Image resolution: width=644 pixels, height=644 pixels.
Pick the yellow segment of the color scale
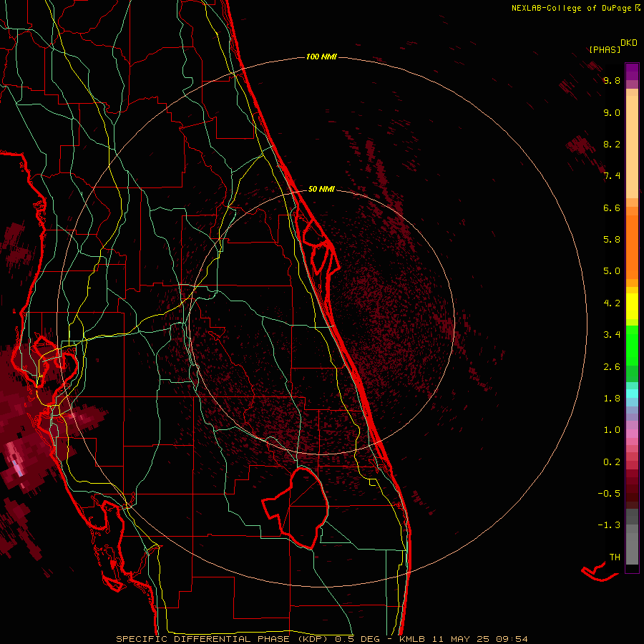point(632,306)
